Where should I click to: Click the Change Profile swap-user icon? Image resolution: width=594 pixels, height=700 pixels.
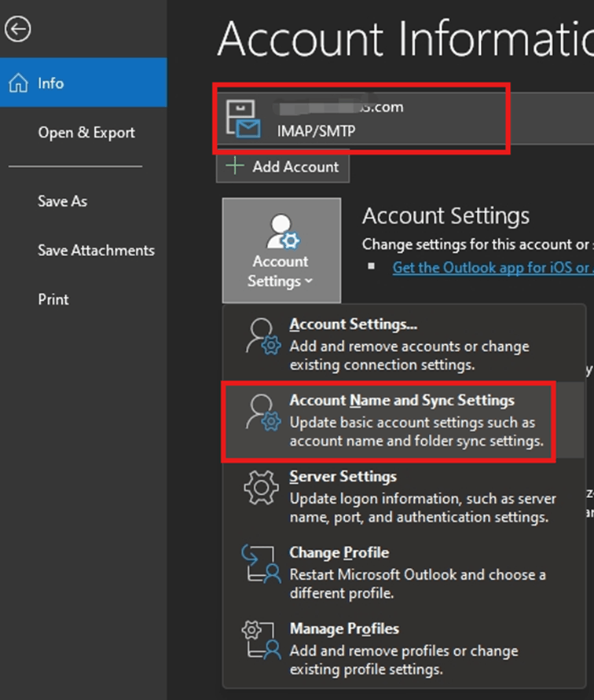pos(262,564)
